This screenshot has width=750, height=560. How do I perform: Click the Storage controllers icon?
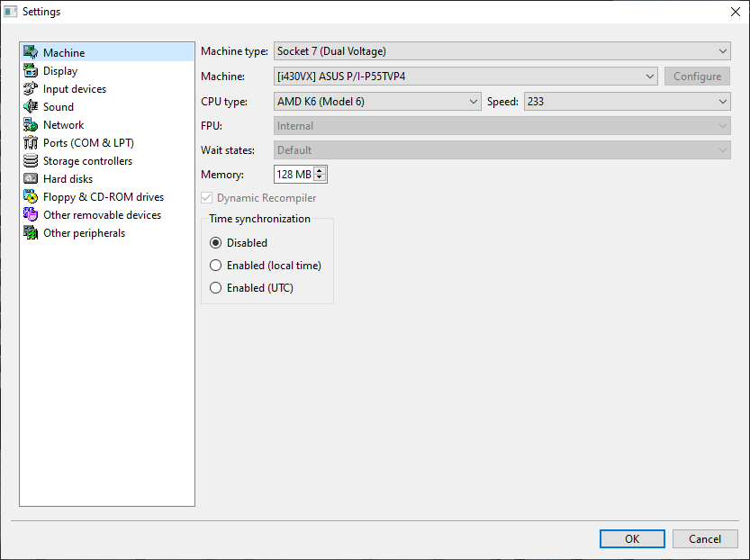click(31, 161)
